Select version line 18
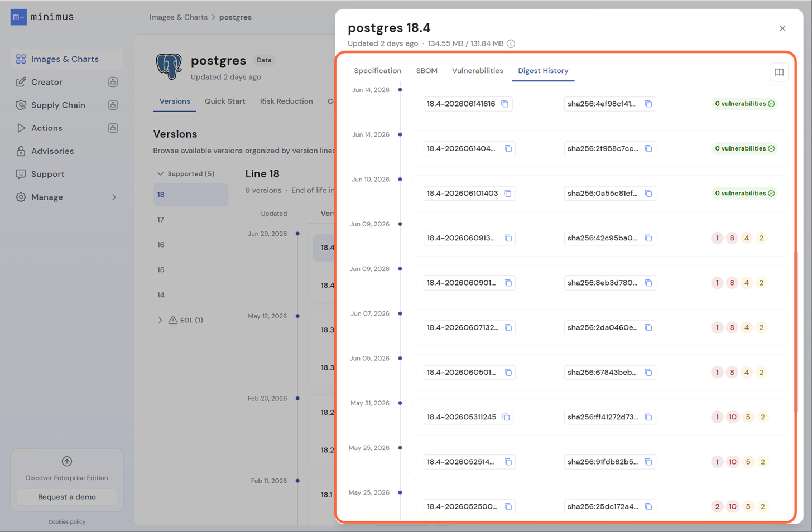The width and height of the screenshot is (812, 532). 191,195
